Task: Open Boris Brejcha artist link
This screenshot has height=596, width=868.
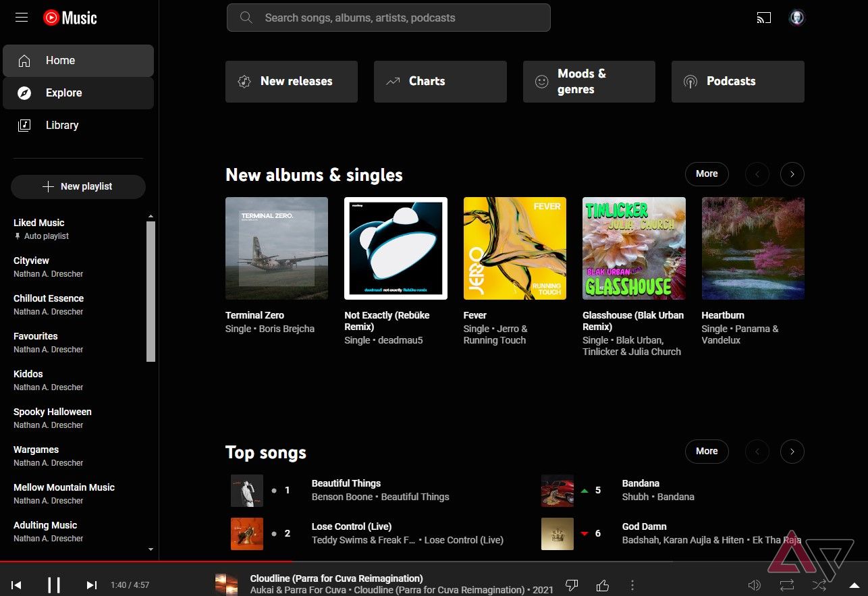Action: (x=287, y=329)
